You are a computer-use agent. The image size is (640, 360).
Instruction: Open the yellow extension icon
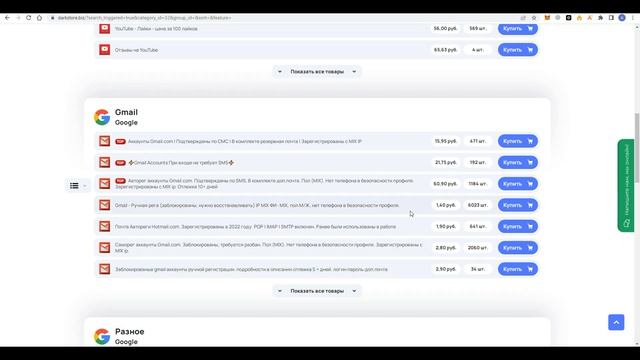point(579,18)
